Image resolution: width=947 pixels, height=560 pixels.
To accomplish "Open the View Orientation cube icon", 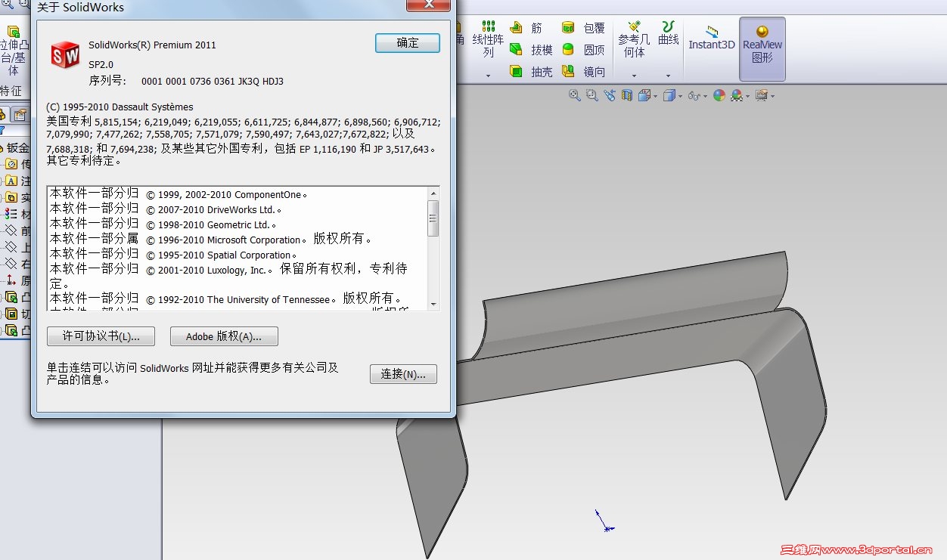I will pyautogui.click(x=644, y=95).
